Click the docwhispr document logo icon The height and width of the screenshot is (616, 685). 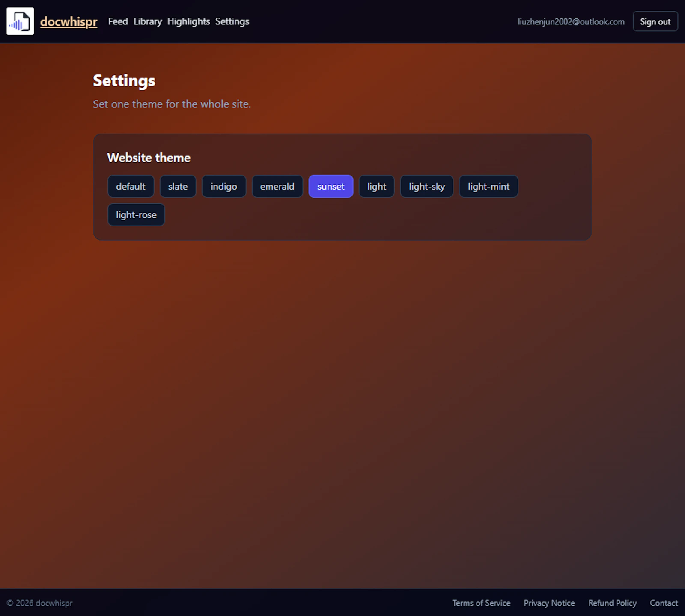(x=20, y=21)
